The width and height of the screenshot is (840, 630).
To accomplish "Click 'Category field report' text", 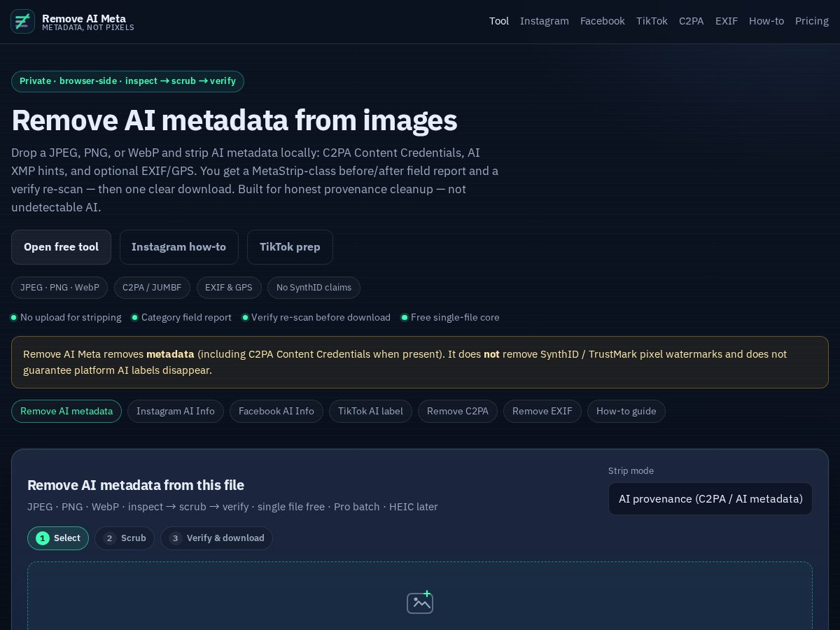I will 186,318.
